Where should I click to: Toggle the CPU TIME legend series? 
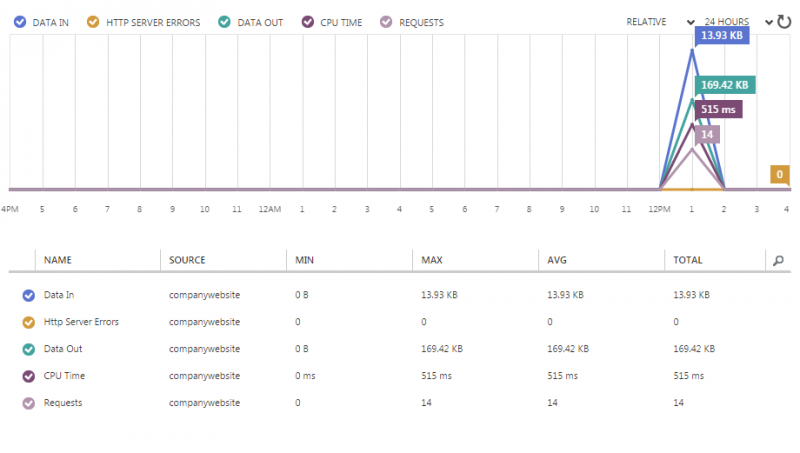[334, 22]
